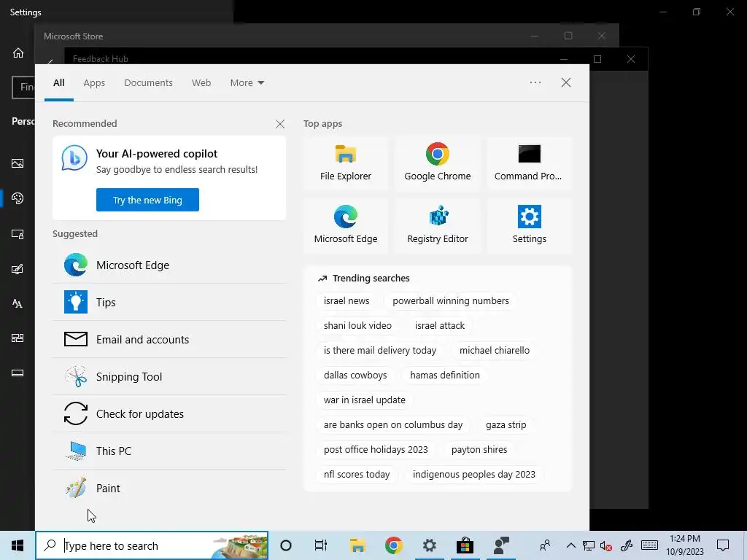Open File Explorer on taskbar
The image size is (747, 560).
click(x=357, y=545)
